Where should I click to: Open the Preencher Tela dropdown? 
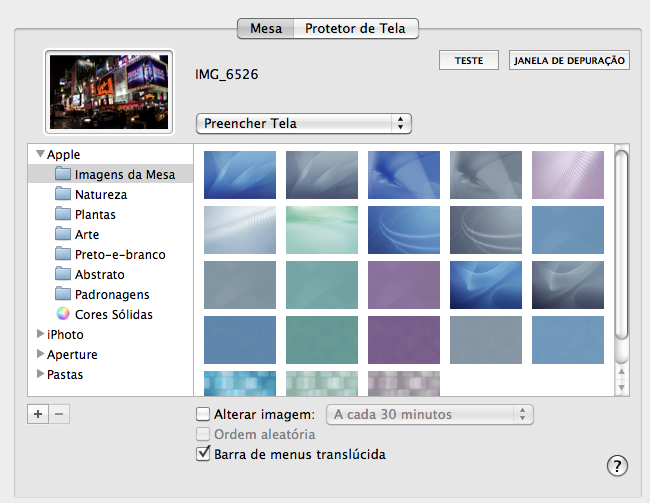point(304,124)
